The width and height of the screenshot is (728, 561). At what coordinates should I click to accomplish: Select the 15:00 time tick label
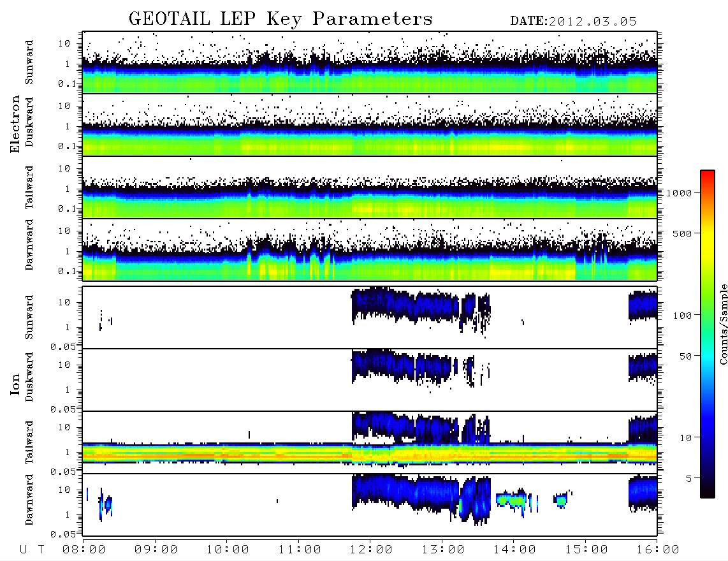click(586, 550)
